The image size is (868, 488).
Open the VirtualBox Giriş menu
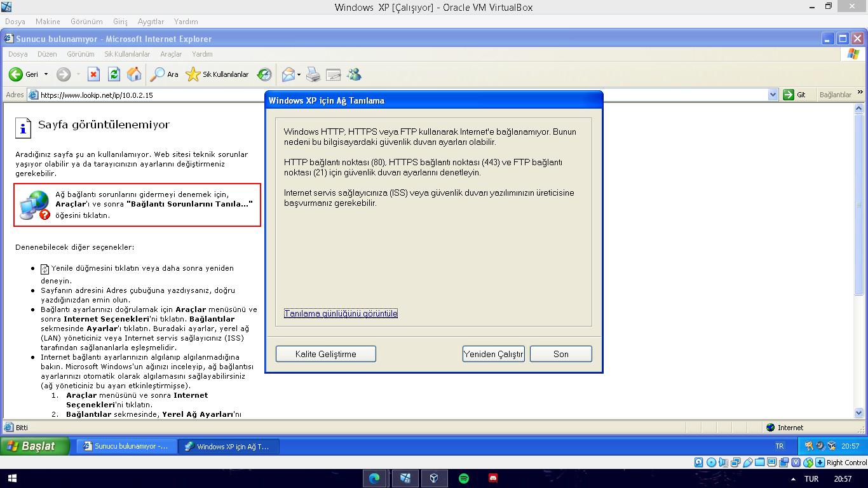pos(119,22)
